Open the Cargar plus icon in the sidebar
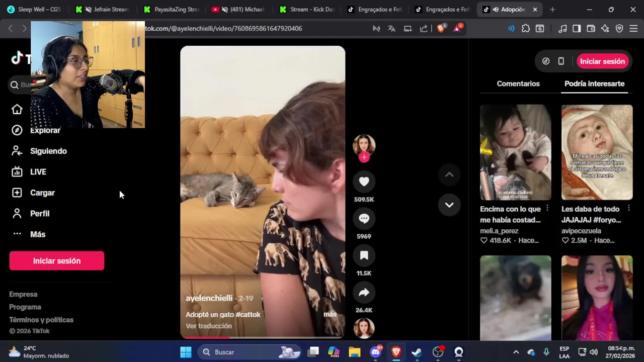 [x=17, y=193]
